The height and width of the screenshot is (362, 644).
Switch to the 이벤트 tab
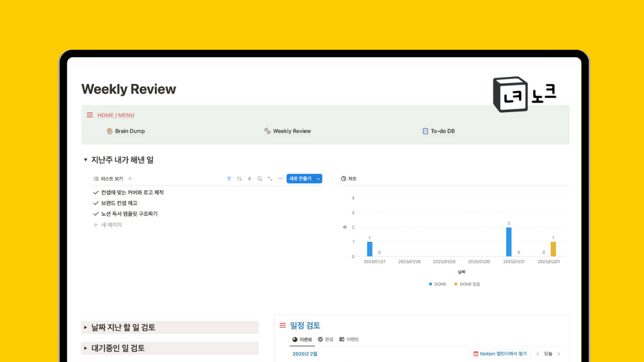tap(349, 340)
